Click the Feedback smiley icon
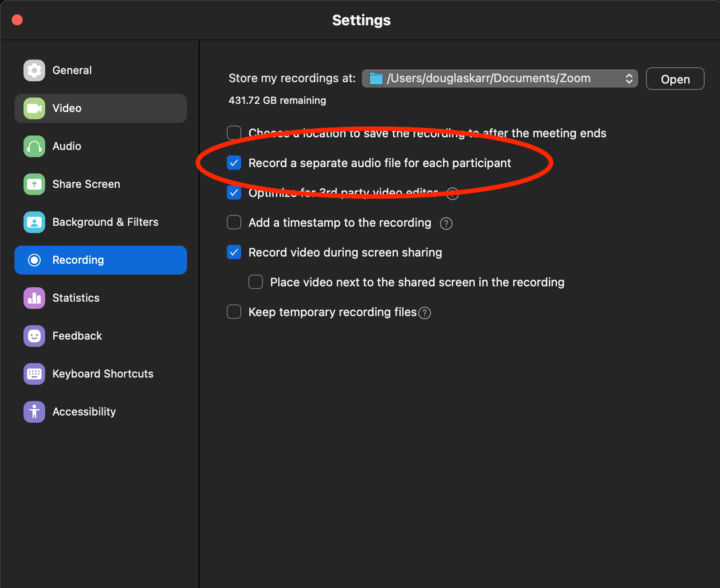 [x=34, y=336]
